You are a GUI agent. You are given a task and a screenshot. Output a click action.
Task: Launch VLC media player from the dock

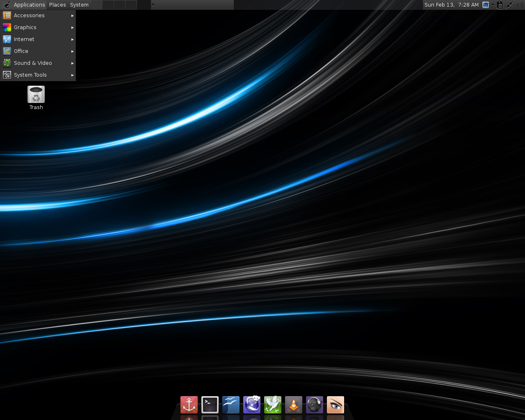294,405
